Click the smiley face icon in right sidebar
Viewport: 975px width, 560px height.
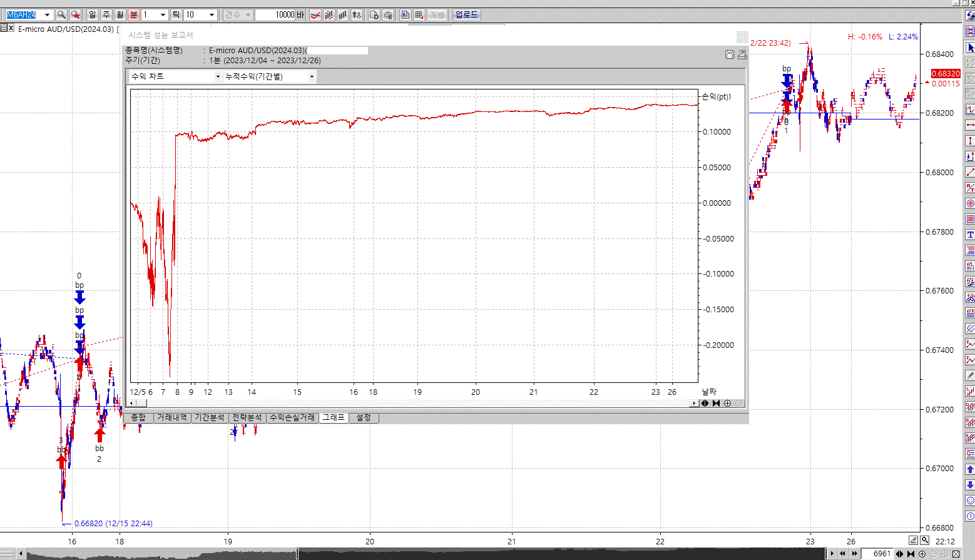coord(970,500)
